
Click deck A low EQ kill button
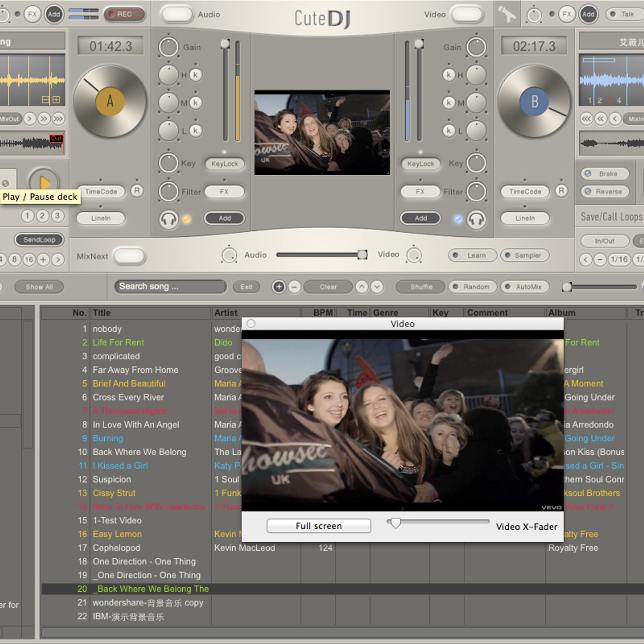click(196, 130)
